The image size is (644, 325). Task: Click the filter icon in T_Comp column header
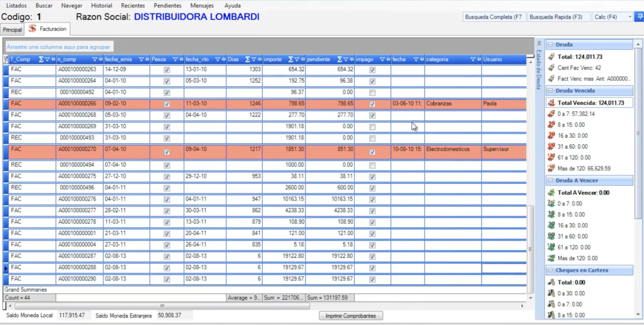(47, 59)
